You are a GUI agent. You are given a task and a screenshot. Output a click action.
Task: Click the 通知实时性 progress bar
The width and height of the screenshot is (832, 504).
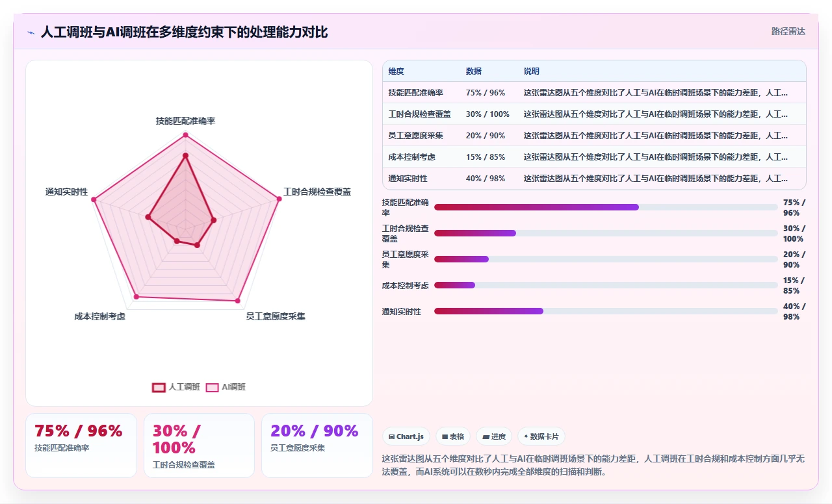tap(606, 311)
